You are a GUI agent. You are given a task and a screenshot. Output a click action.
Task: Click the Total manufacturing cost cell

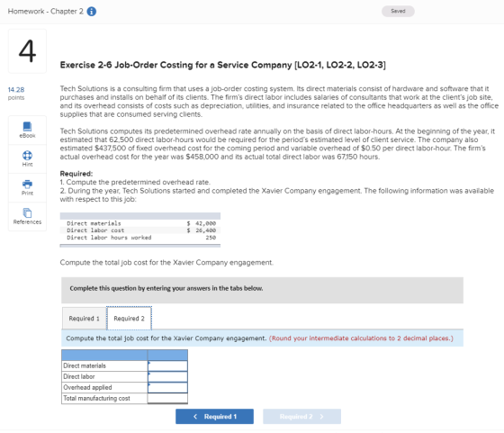coord(167,398)
